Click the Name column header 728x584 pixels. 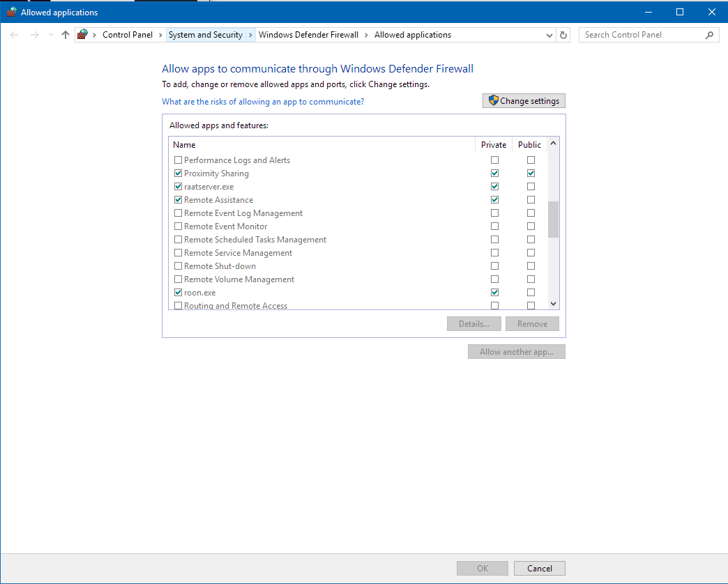click(x=321, y=145)
